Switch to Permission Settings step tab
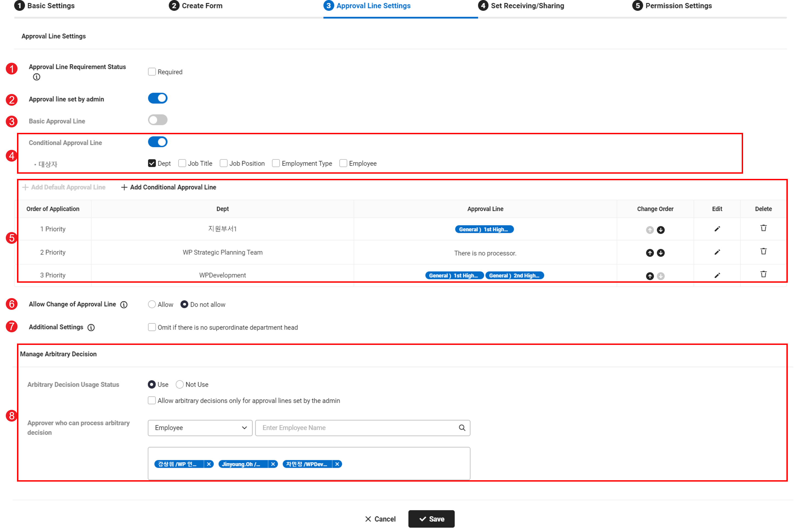This screenshot has height=532, width=796. coord(678,6)
